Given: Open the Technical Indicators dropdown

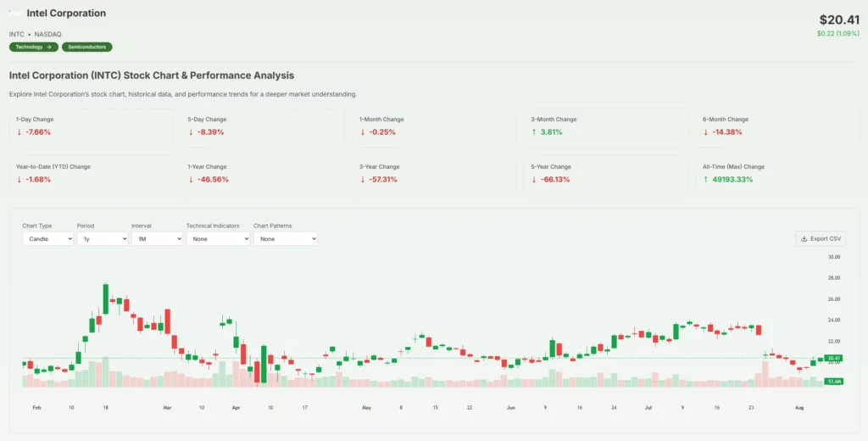Looking at the screenshot, I should point(218,239).
